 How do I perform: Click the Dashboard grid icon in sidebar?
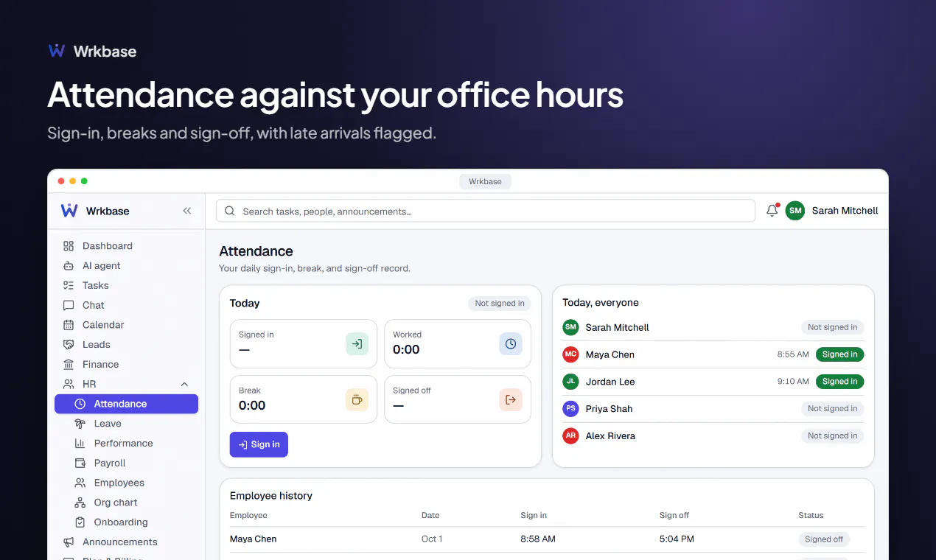tap(69, 246)
